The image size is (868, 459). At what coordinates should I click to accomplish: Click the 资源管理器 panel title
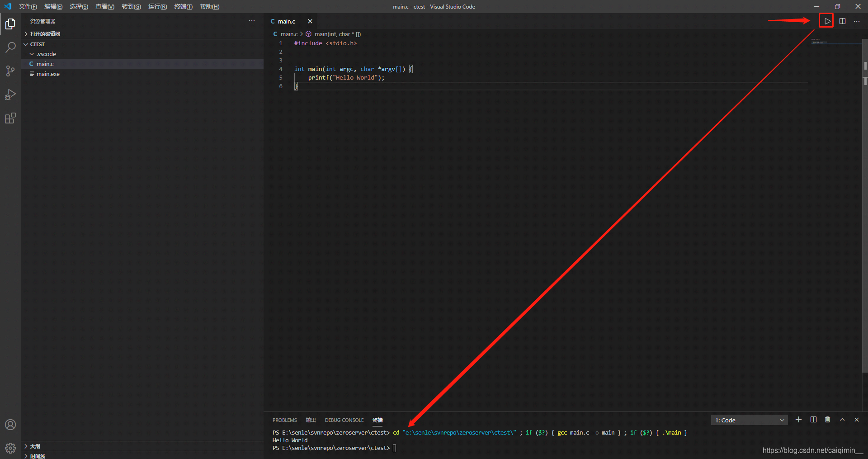pyautogui.click(x=42, y=21)
